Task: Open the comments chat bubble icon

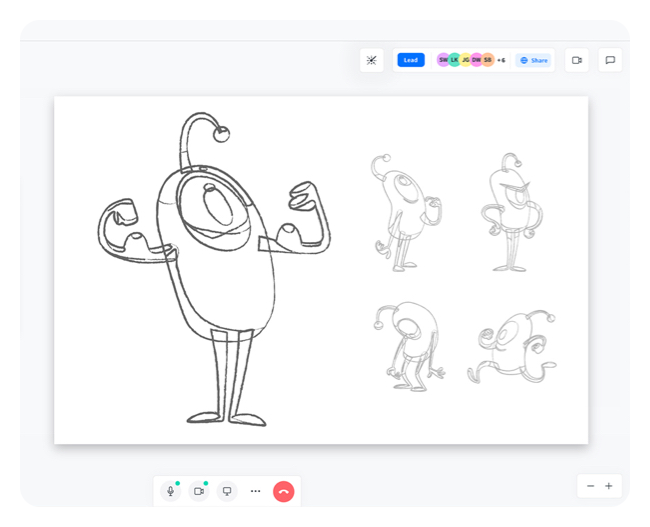Action: [x=609, y=60]
